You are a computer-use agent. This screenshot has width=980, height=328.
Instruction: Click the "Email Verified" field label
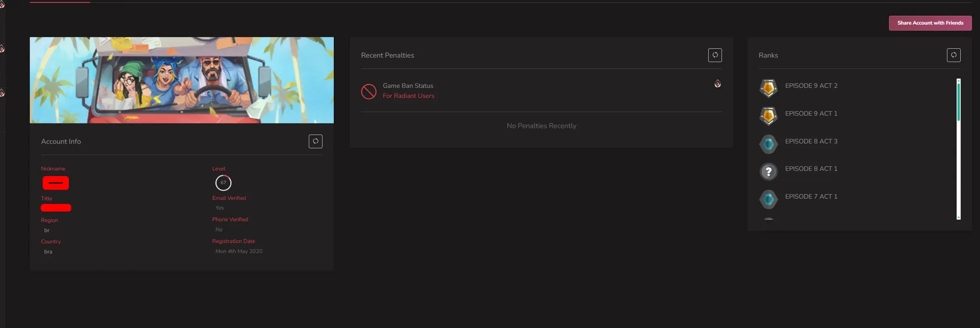click(229, 198)
